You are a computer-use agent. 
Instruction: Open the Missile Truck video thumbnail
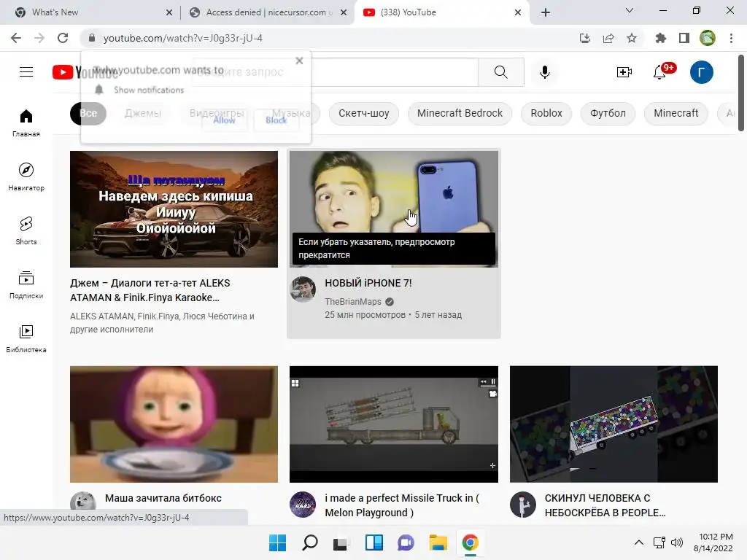coord(393,424)
